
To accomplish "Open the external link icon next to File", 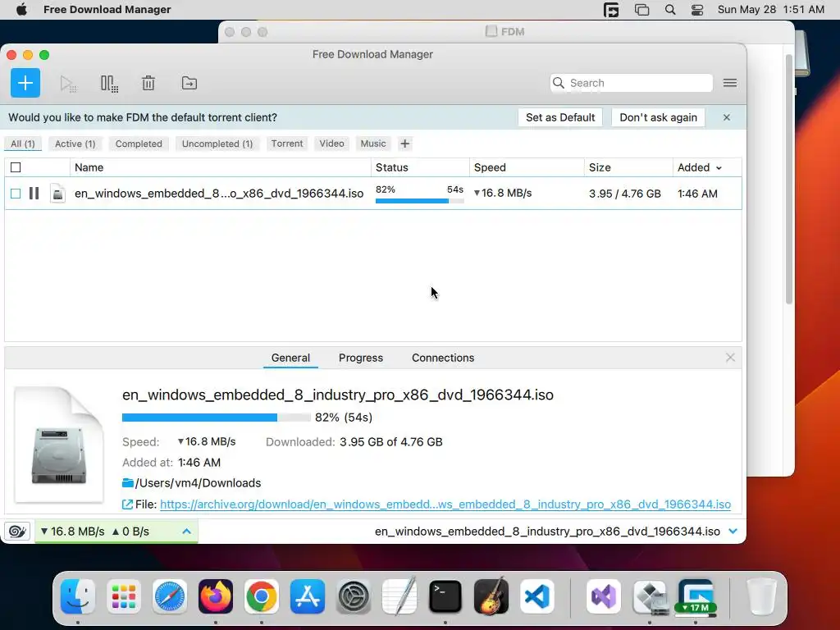I will click(x=127, y=504).
